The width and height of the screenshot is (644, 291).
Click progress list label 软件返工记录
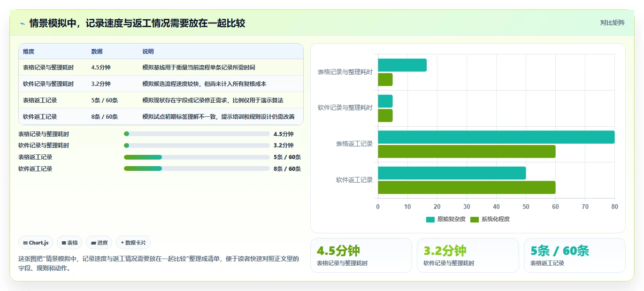[x=35, y=168]
